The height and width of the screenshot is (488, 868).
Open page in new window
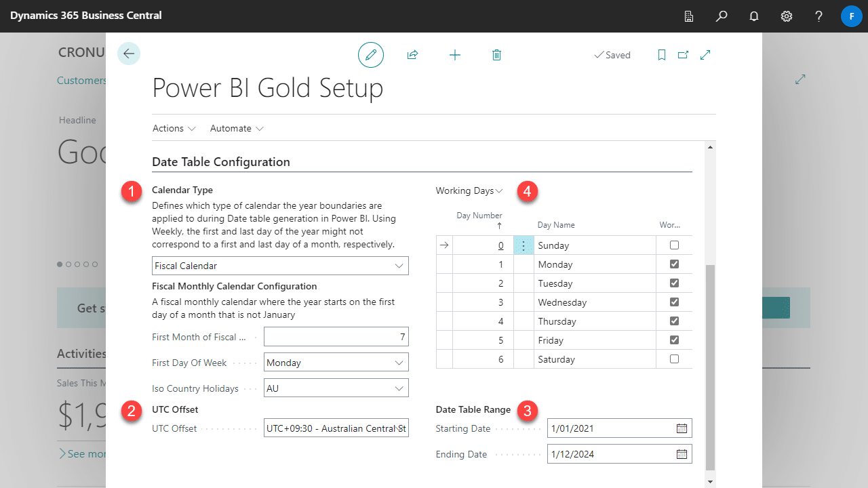point(683,55)
